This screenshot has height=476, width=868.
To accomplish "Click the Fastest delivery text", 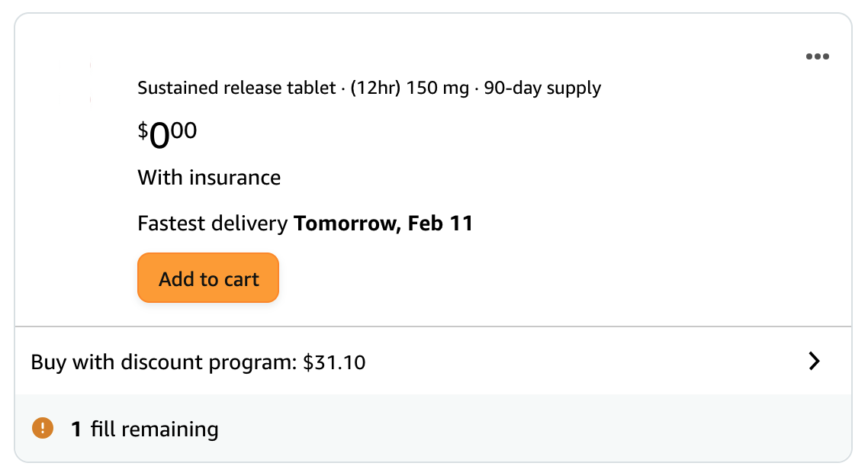I will pos(214,224).
